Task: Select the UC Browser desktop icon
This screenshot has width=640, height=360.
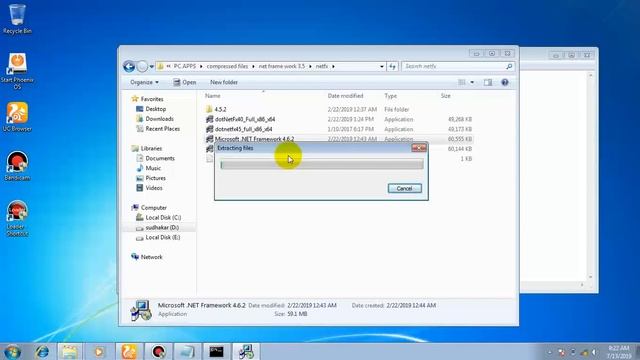Action: 17,117
